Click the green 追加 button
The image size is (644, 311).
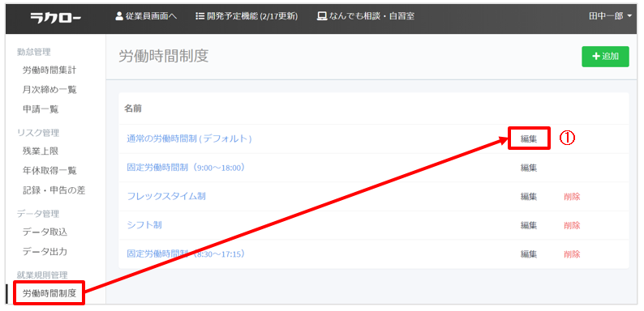(605, 57)
